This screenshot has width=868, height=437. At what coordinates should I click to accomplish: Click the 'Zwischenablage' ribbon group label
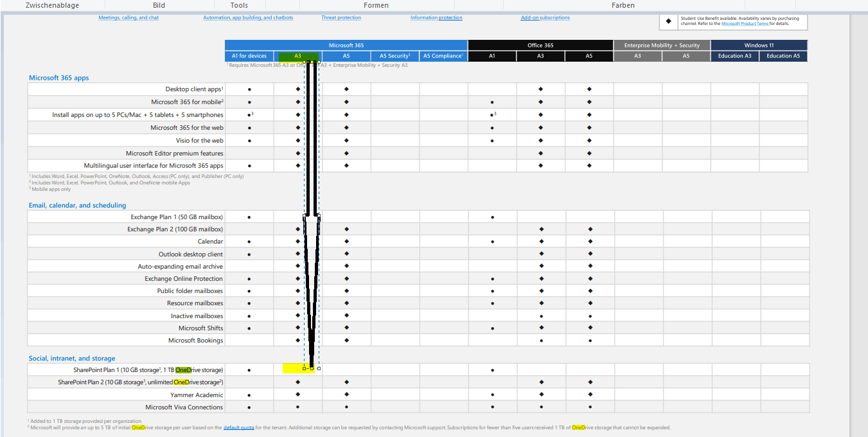52,5
